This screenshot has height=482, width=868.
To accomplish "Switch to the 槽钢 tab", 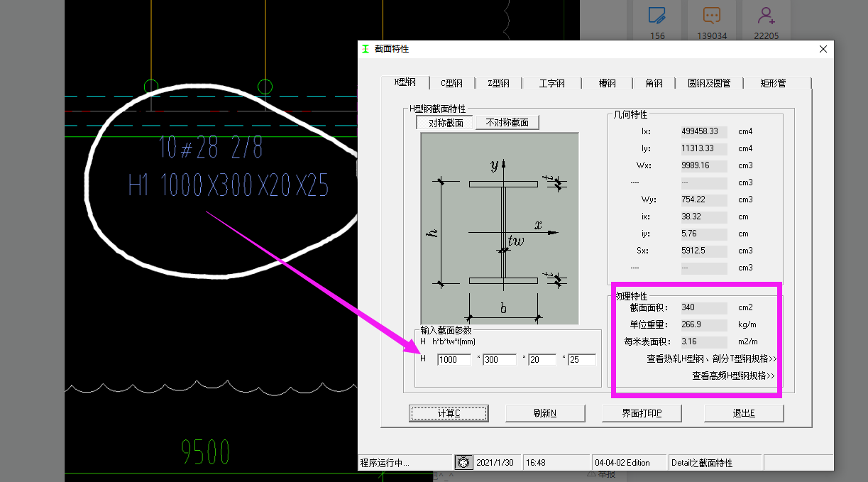I will 608,83.
